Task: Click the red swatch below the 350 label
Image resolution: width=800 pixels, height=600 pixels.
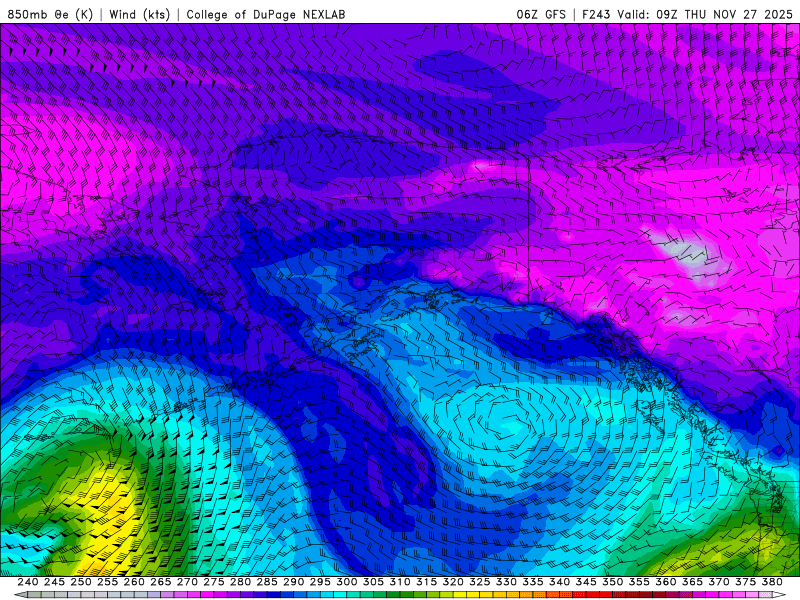Action: (606, 594)
